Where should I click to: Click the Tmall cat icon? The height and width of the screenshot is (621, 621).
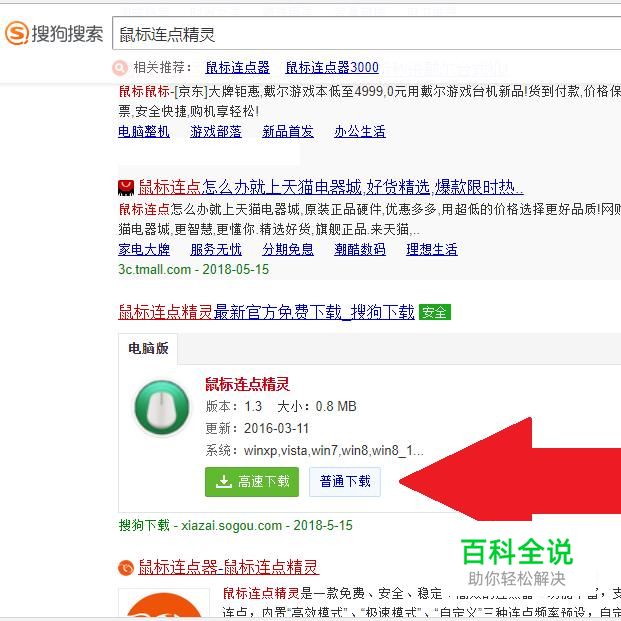click(x=126, y=187)
